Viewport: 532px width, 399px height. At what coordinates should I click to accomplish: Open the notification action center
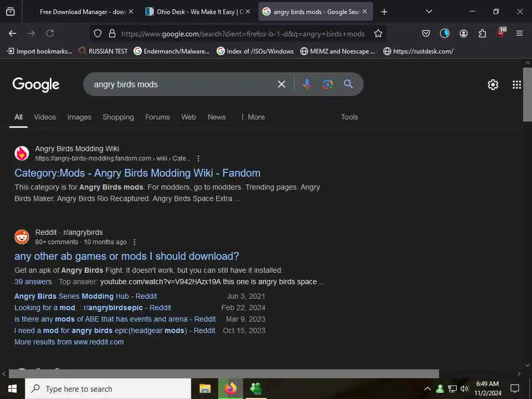515,389
